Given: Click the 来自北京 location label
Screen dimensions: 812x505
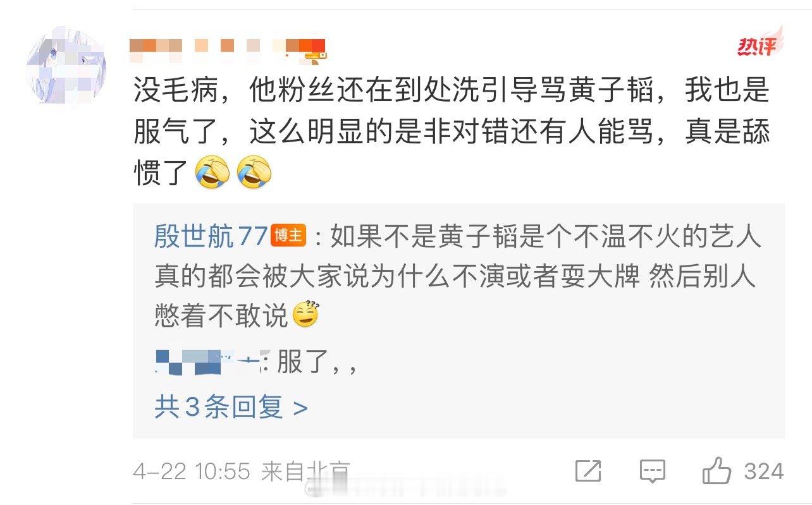Looking at the screenshot, I should pyautogui.click(x=305, y=472).
